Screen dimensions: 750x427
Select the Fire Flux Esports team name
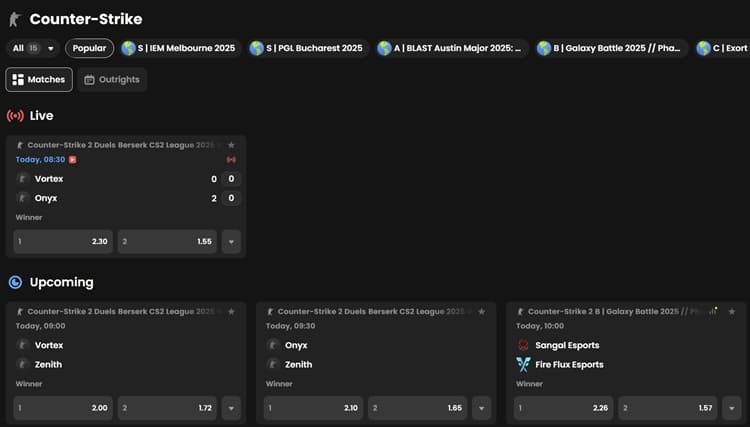coord(569,364)
